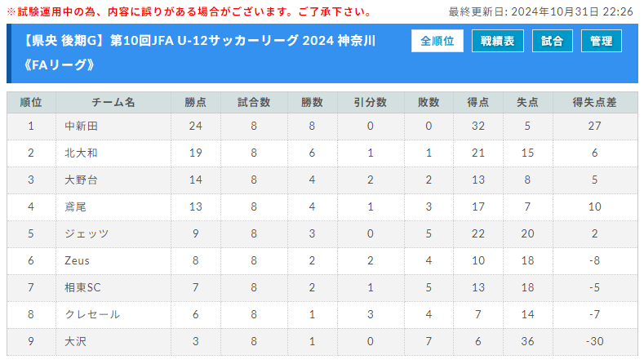Click the 管理 button

click(x=602, y=41)
